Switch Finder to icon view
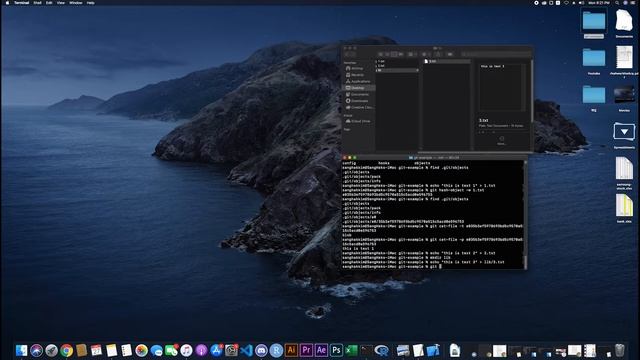The height and width of the screenshot is (360, 640). [x=381, y=54]
